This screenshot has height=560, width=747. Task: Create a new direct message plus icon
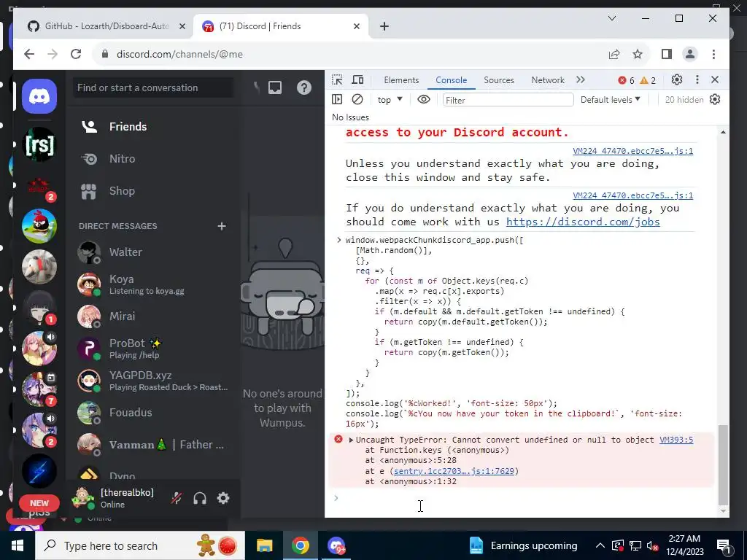point(222,226)
